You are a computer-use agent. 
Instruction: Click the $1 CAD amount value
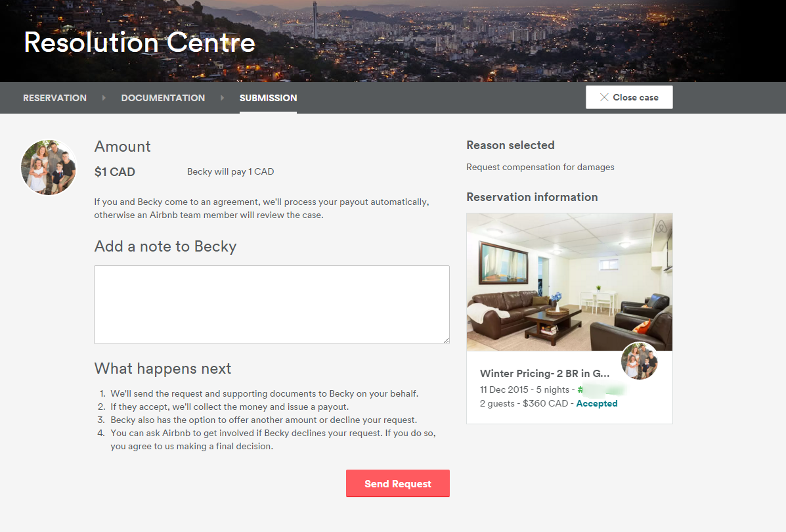(115, 172)
